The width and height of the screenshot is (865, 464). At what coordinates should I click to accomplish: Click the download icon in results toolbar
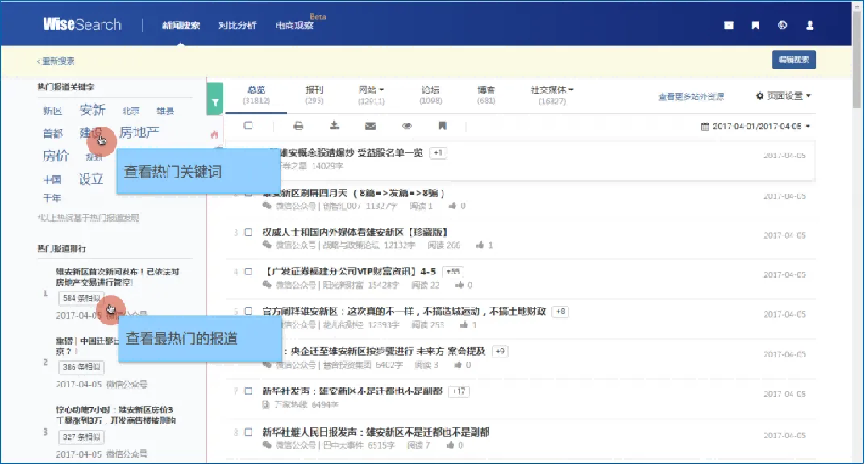(x=334, y=126)
